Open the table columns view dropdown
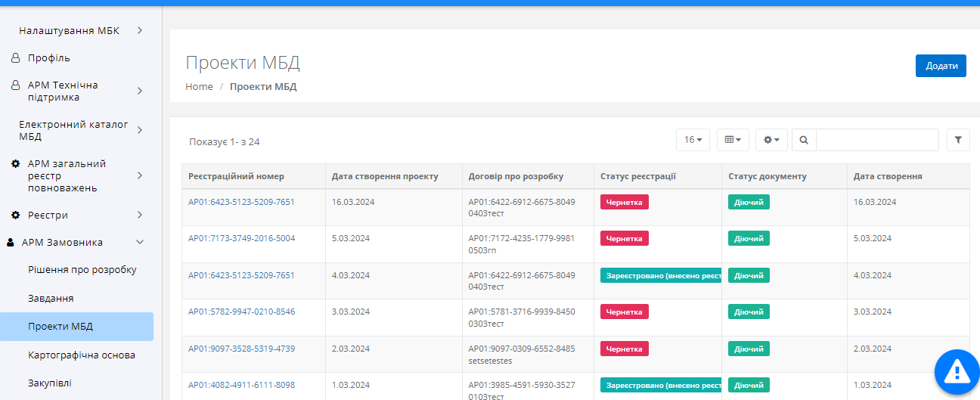This screenshot has height=400, width=980. click(733, 140)
